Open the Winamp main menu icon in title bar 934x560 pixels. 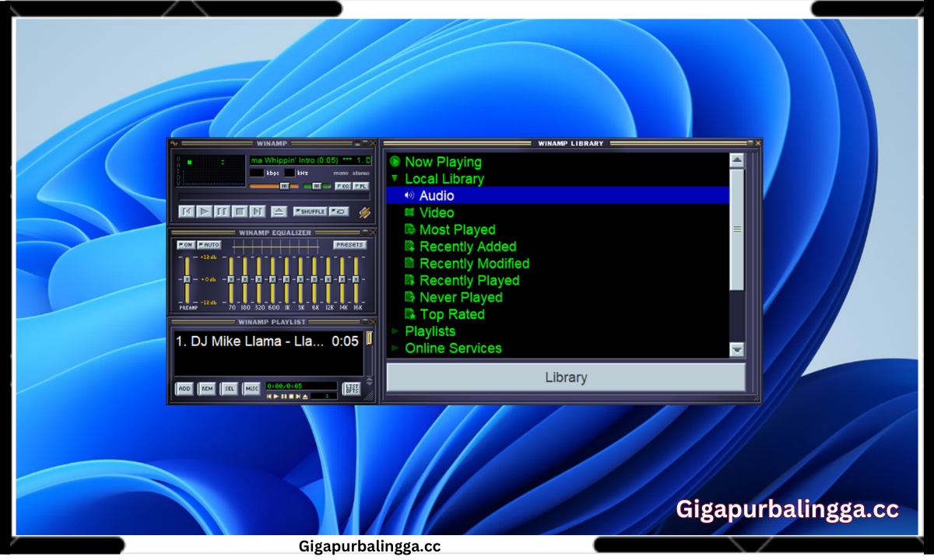click(x=174, y=143)
